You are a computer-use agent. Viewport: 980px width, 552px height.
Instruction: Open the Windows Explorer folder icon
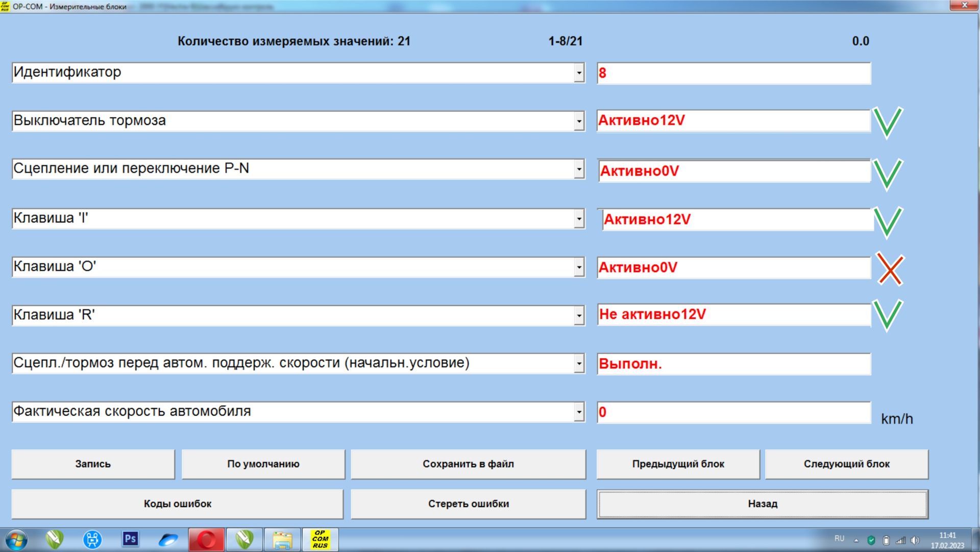(x=282, y=539)
